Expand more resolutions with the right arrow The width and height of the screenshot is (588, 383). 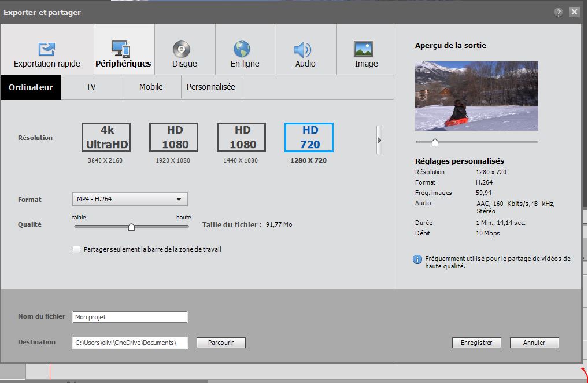(x=379, y=140)
